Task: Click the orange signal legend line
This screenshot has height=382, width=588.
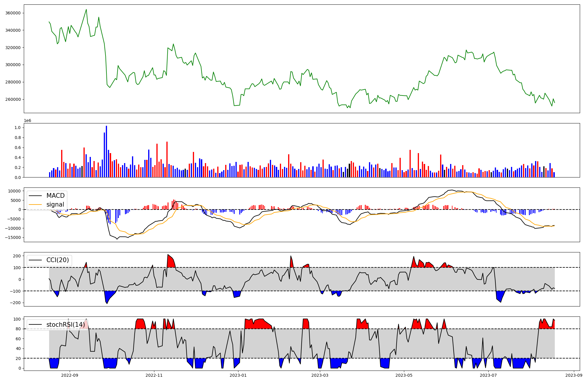Action: [x=36, y=205]
